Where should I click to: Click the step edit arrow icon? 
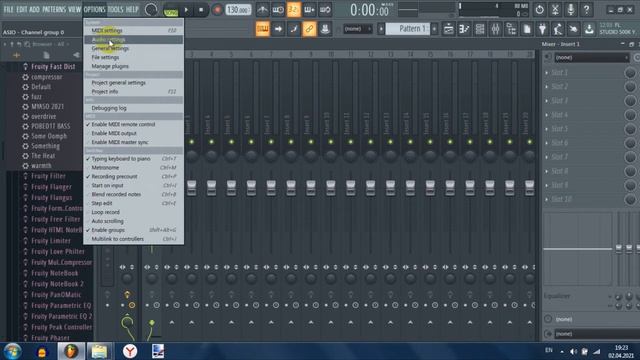(278, 29)
